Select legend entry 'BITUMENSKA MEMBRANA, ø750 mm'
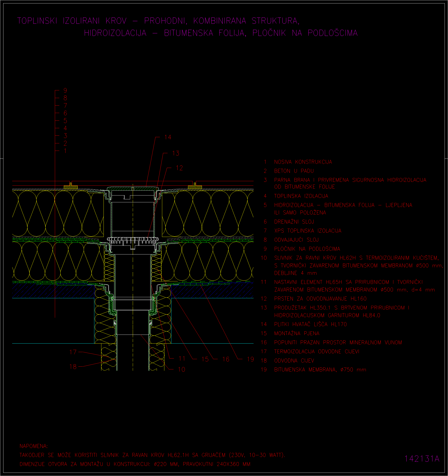The image size is (448, 476). pyautogui.click(x=320, y=370)
